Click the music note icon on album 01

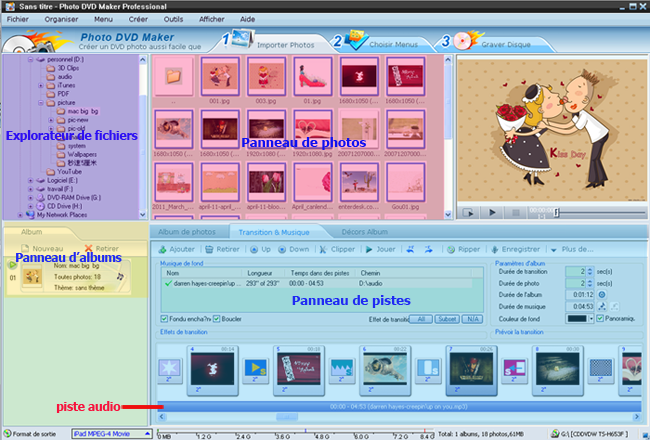click(x=120, y=276)
